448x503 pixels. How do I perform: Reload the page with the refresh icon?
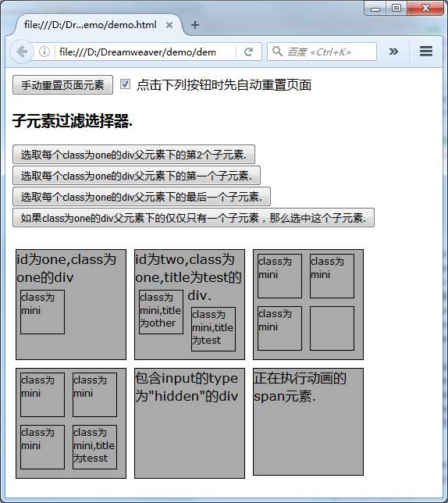click(x=249, y=52)
